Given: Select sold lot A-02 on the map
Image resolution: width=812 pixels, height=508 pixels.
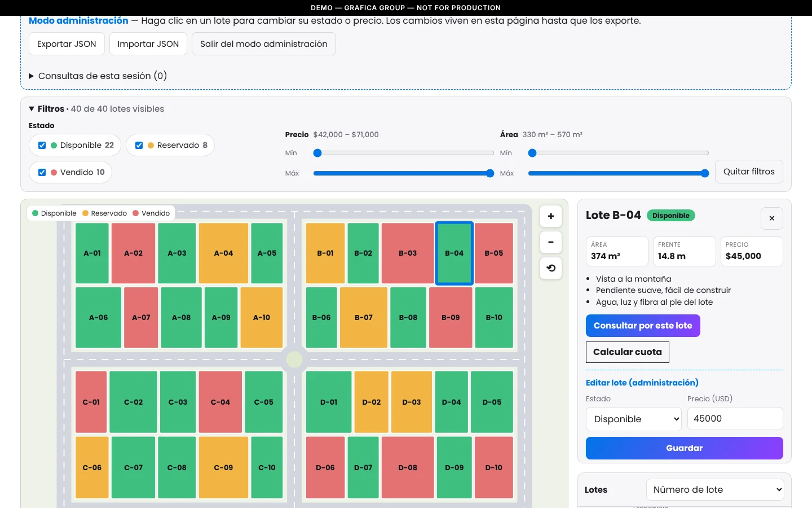Looking at the screenshot, I should 134,253.
